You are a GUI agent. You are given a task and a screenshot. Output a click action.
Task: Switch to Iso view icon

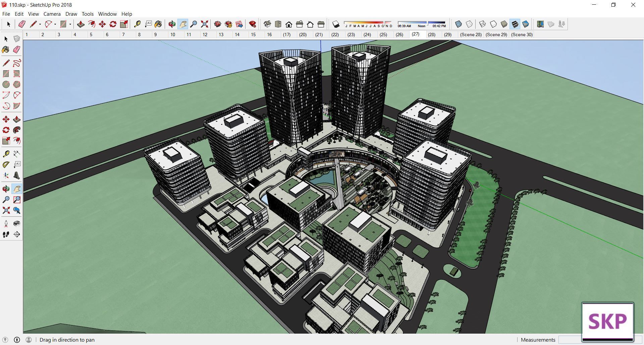[267, 24]
